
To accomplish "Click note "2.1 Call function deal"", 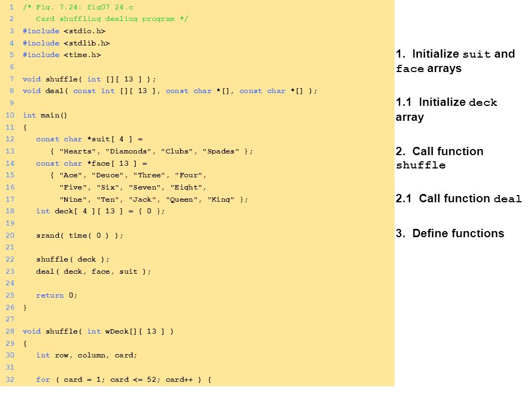I will 458,198.
